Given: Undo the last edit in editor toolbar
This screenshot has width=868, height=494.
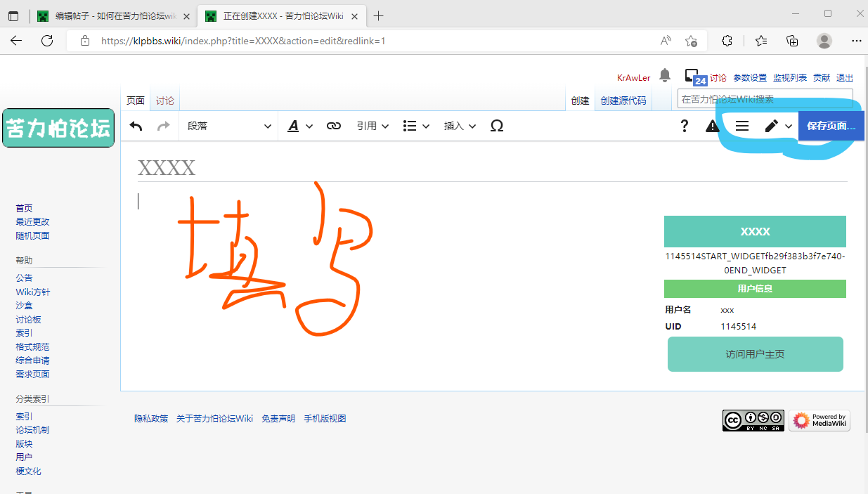Looking at the screenshot, I should (136, 126).
